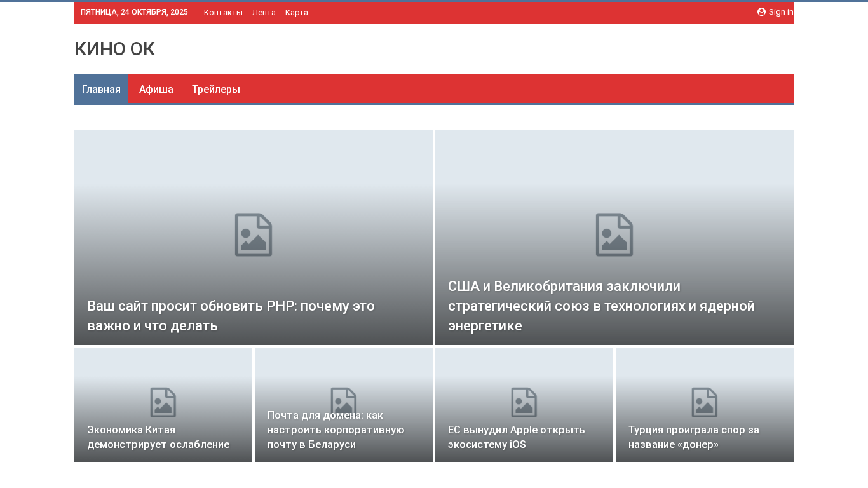Click image placeholder icon on США article
This screenshot has height=488, width=868.
tap(614, 235)
